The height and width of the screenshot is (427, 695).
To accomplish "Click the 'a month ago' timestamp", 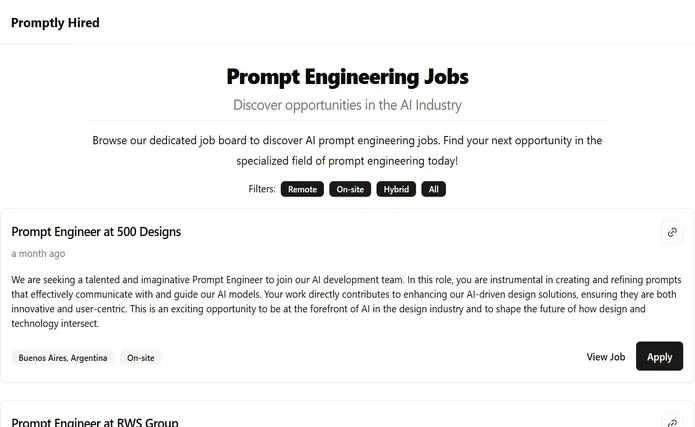I will point(38,254).
